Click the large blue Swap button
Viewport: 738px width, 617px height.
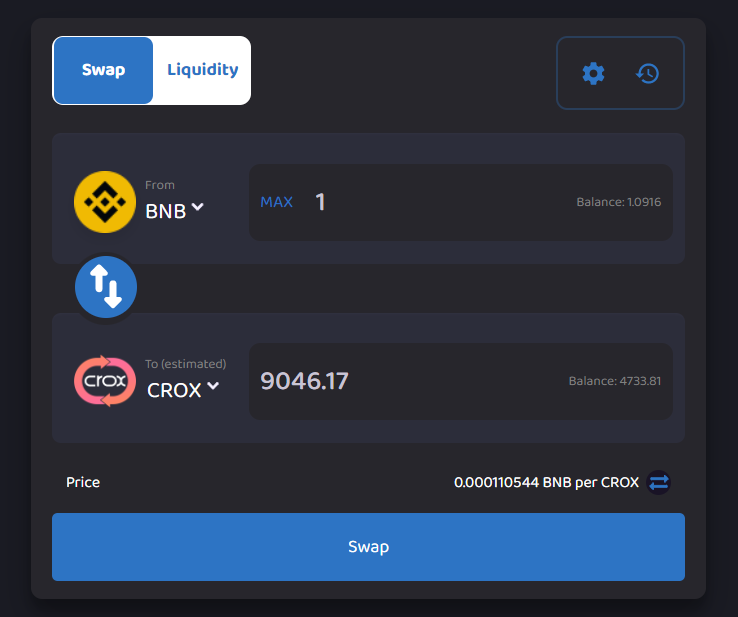tap(368, 547)
